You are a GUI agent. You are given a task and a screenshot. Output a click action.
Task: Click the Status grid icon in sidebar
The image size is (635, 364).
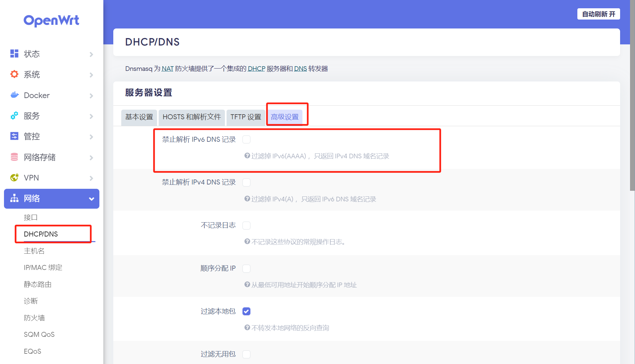[x=14, y=54]
